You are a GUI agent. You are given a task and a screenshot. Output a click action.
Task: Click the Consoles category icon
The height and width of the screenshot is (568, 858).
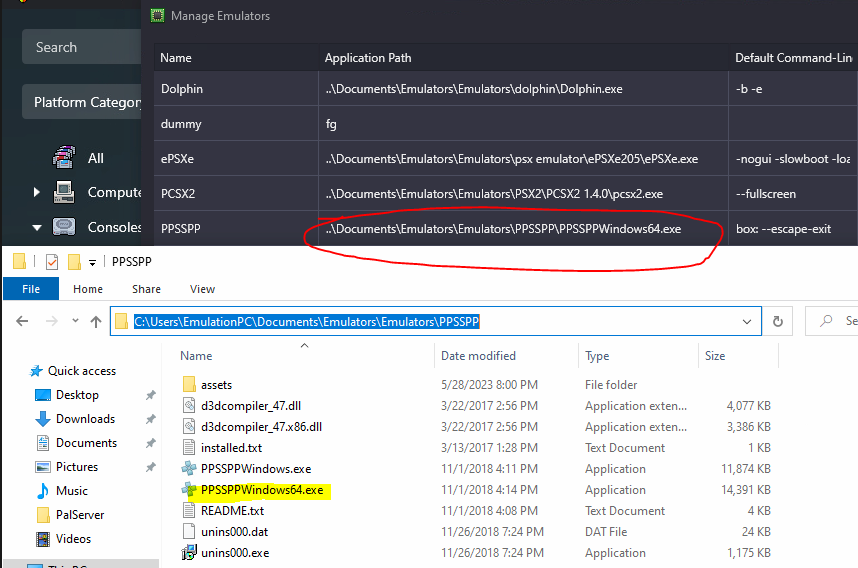click(64, 227)
